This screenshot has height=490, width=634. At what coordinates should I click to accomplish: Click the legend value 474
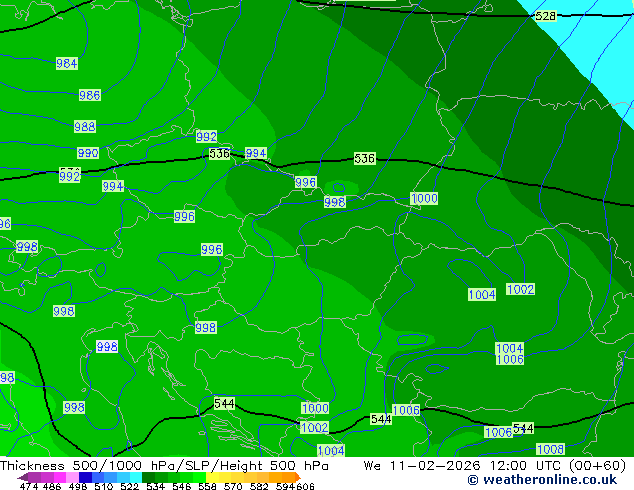(29, 486)
